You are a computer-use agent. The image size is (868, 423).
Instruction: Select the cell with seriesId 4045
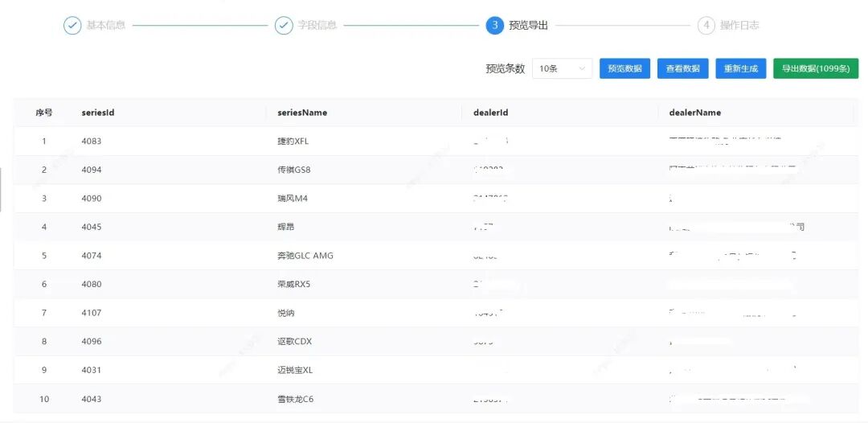92,227
